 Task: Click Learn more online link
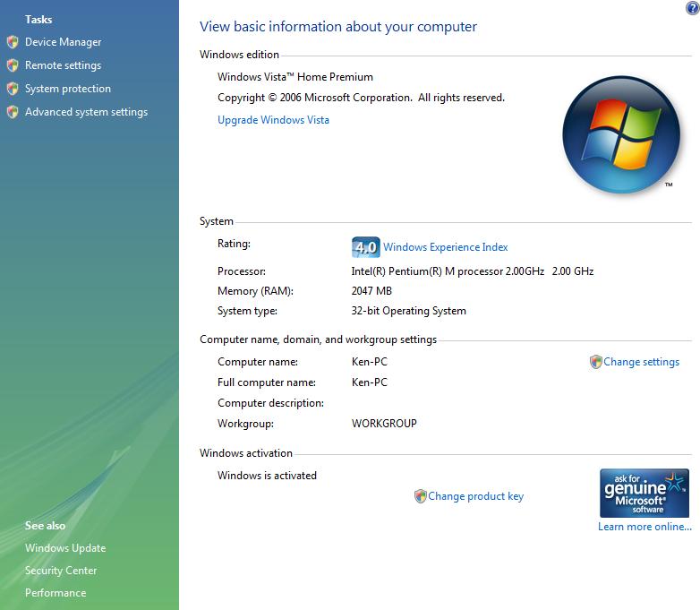(x=645, y=527)
